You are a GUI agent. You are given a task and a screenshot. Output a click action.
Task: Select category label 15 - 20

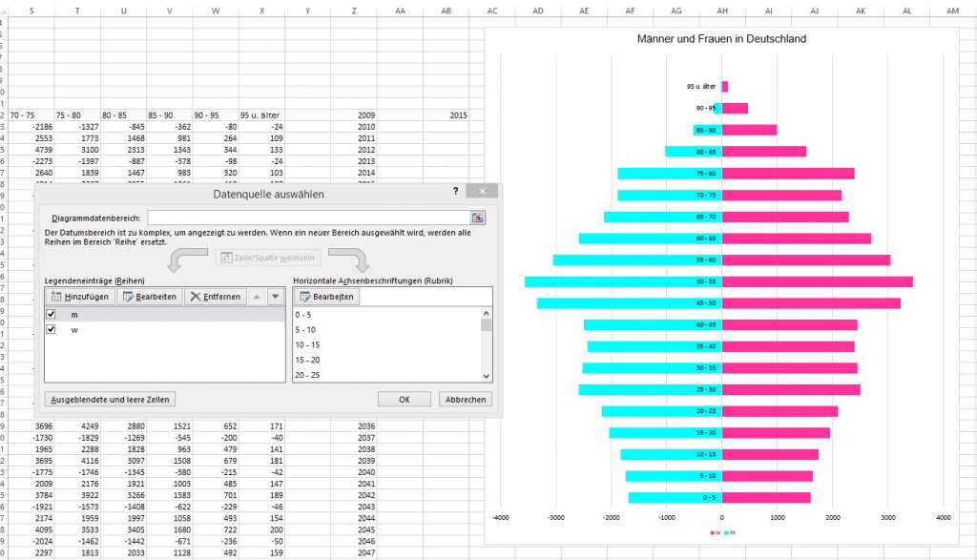click(x=307, y=360)
